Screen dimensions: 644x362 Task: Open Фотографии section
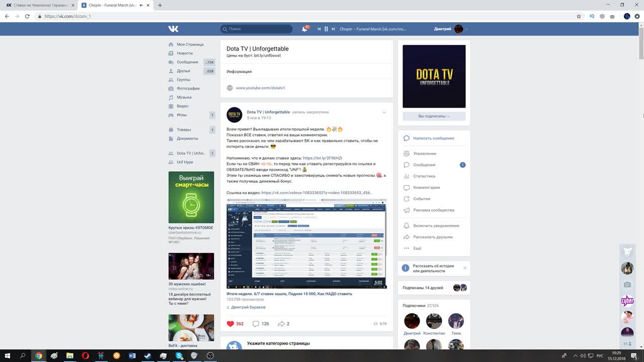pyautogui.click(x=188, y=88)
